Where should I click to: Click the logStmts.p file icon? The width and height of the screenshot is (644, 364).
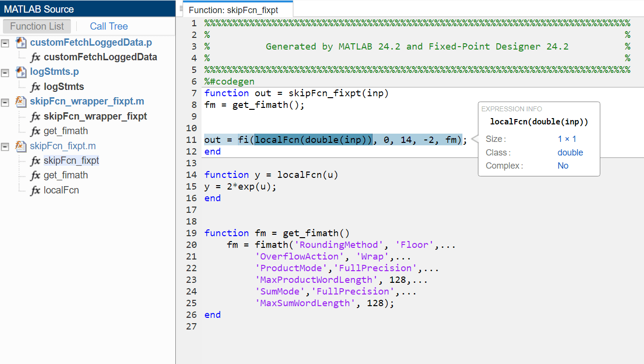21,72
